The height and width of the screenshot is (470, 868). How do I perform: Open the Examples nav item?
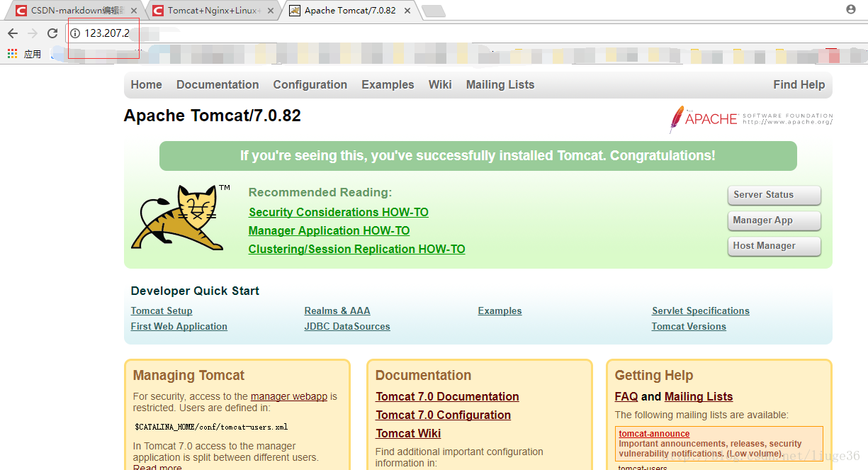click(388, 84)
